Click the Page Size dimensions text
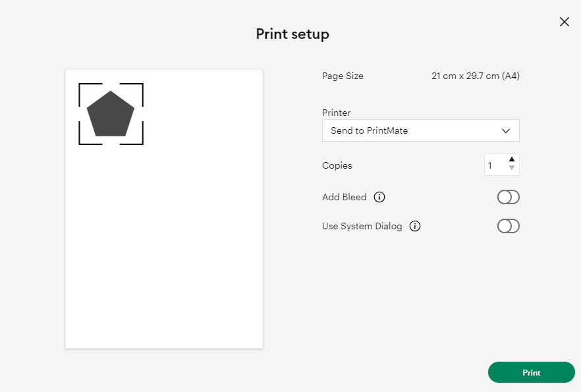This screenshot has width=581, height=392. [x=476, y=76]
